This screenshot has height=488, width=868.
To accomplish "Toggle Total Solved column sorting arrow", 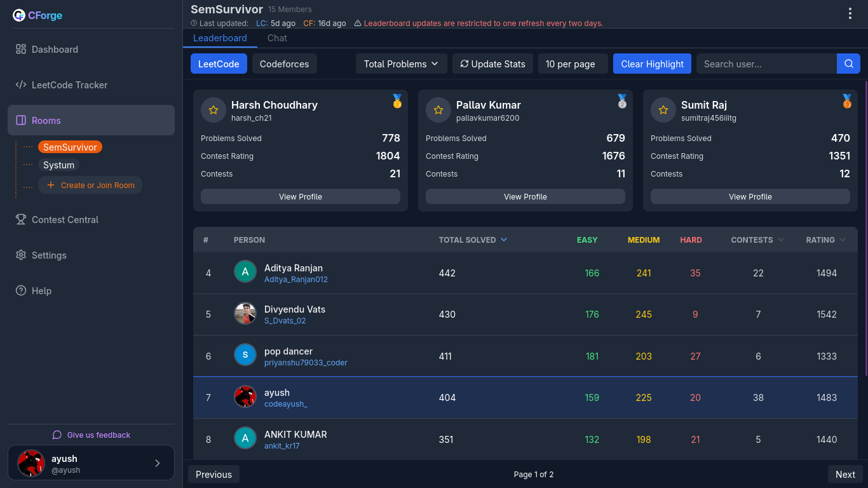I will (504, 240).
